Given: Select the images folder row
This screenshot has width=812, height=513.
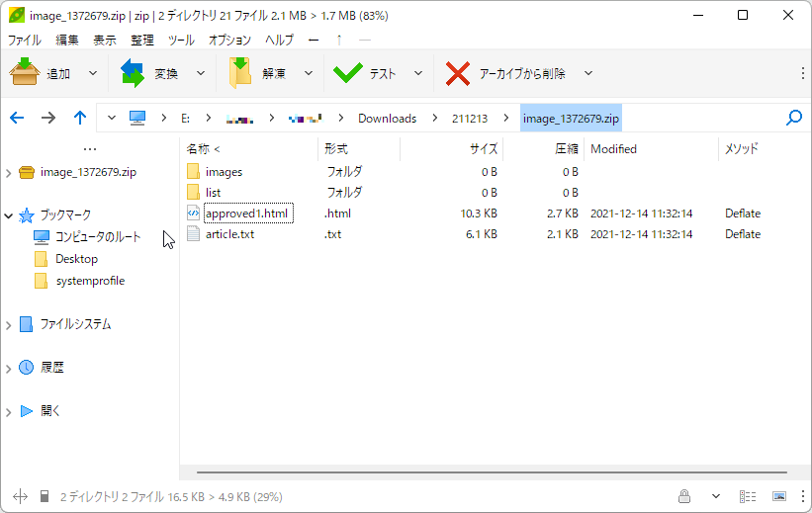Looking at the screenshot, I should [495, 172].
